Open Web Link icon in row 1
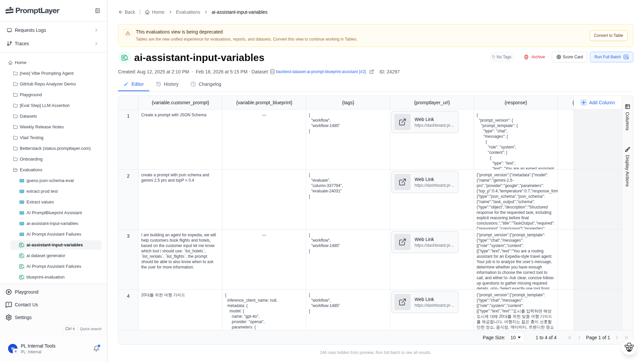Viewport: 644px width, 362px height. click(x=402, y=122)
